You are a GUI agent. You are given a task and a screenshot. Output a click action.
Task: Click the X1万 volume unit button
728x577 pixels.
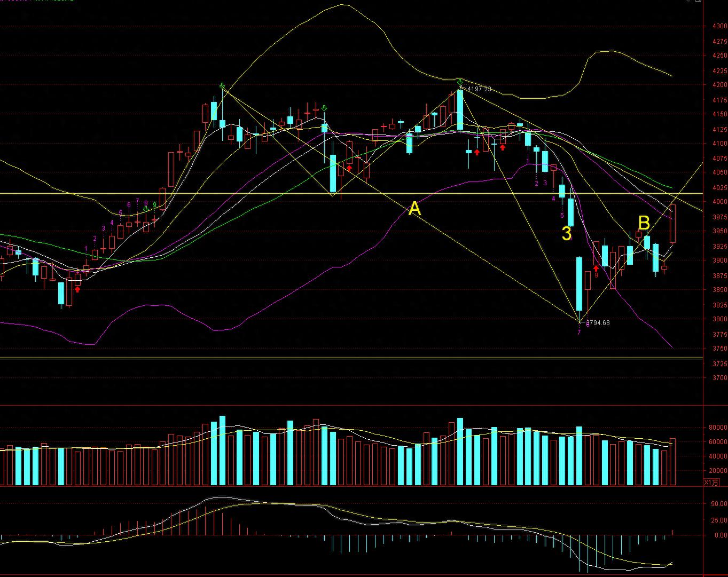pos(711,483)
